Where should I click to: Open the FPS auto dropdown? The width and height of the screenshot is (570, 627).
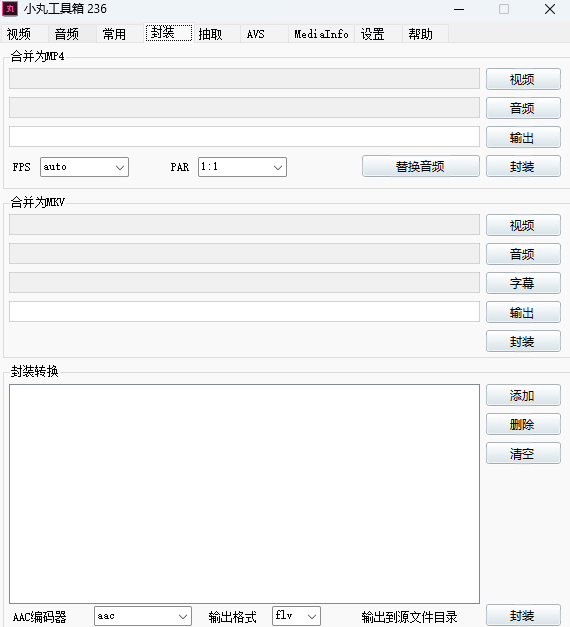click(x=84, y=167)
